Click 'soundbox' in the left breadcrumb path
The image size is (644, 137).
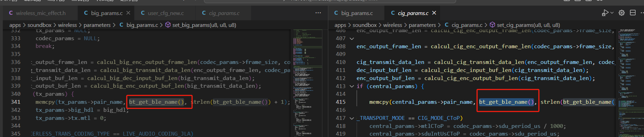pos(39,25)
